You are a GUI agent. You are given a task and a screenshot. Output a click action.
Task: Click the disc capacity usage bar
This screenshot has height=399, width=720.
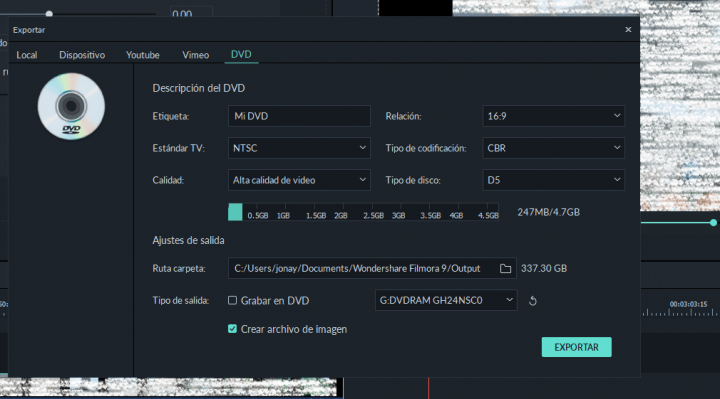(x=363, y=212)
